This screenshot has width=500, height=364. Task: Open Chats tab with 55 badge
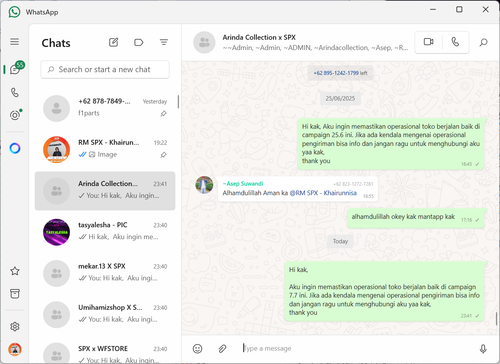pos(16,68)
